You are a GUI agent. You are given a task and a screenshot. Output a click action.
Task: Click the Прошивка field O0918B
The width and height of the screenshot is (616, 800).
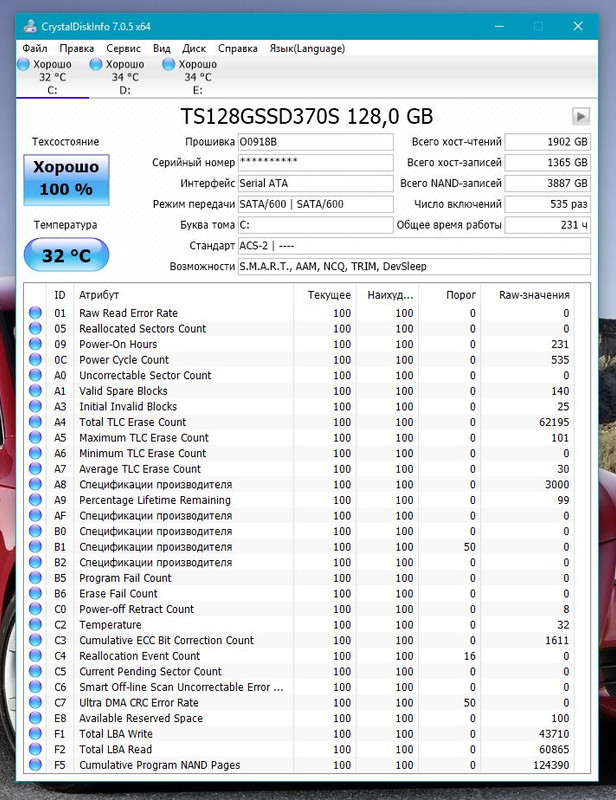(316, 142)
